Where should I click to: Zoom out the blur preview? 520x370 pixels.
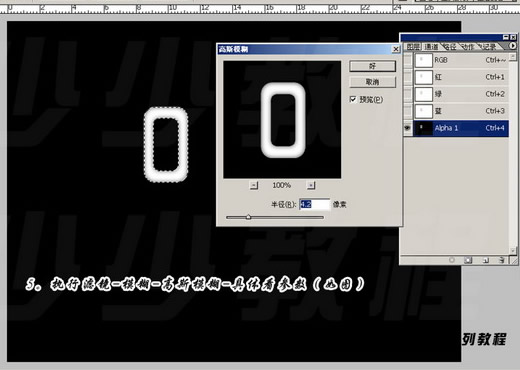[254, 185]
